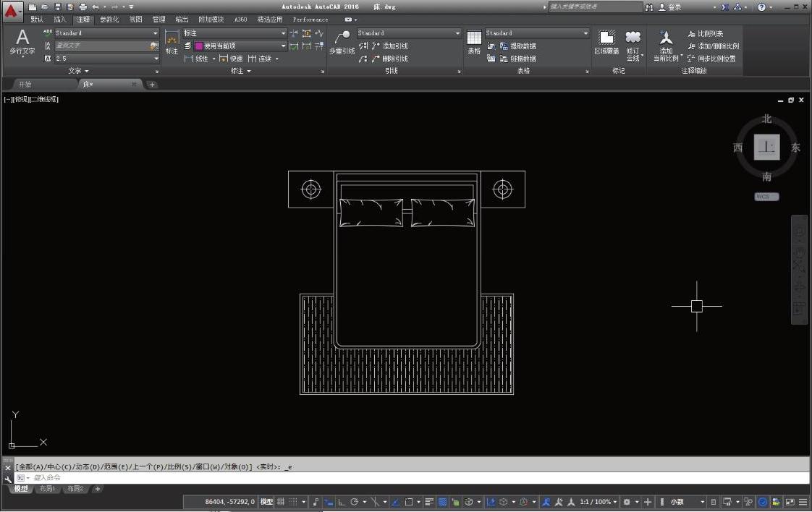Screen dimensions: 812x512
Task: Click the customize hamburger icon in status bar
Action: point(803,502)
